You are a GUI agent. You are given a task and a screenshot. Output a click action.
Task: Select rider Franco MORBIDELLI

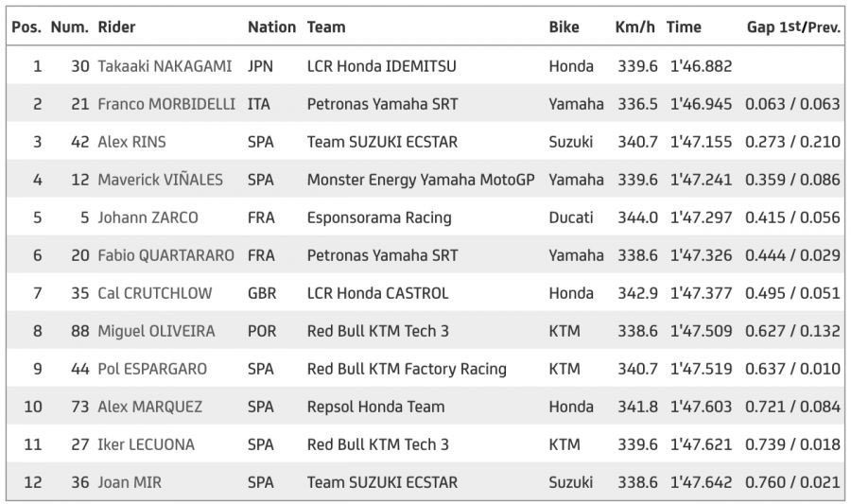(166, 104)
